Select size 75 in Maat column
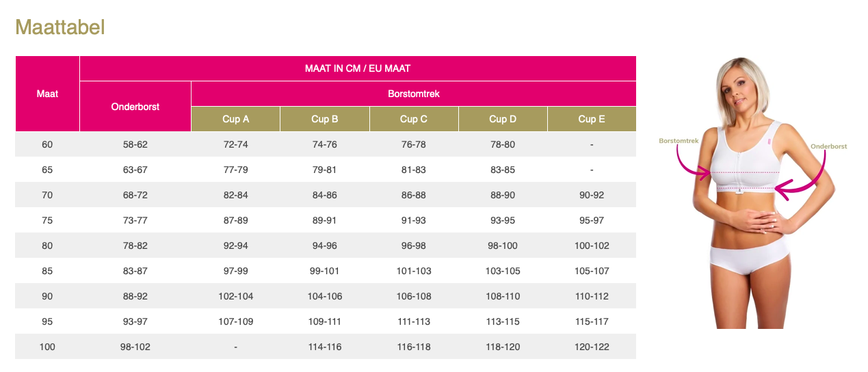The height and width of the screenshot is (372, 868). click(x=47, y=220)
